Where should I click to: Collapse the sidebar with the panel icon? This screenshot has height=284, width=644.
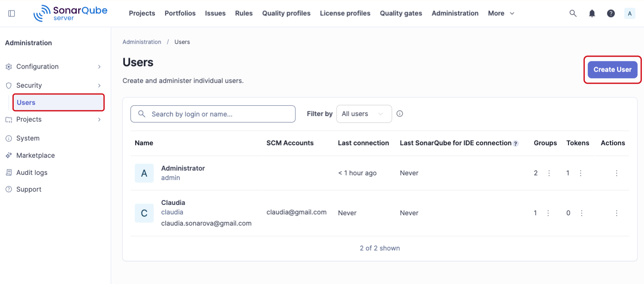point(12,13)
